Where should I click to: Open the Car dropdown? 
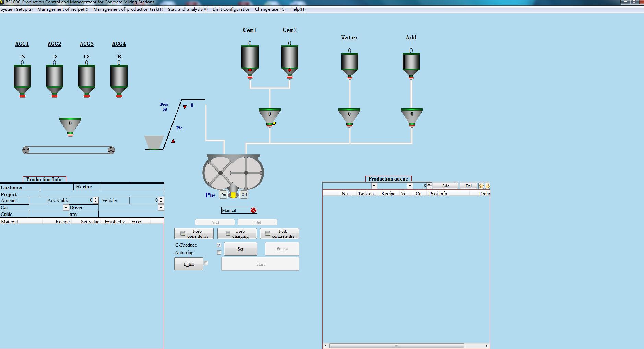(66, 208)
